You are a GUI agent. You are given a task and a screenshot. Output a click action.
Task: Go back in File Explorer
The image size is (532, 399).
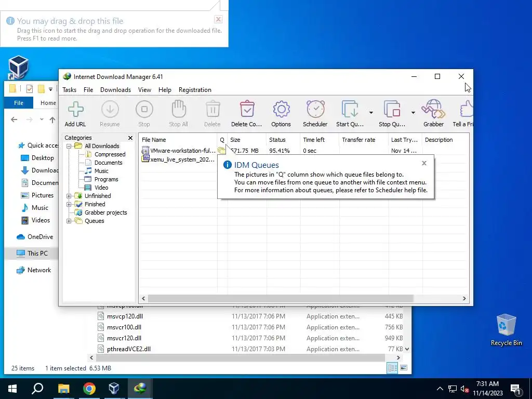point(14,119)
